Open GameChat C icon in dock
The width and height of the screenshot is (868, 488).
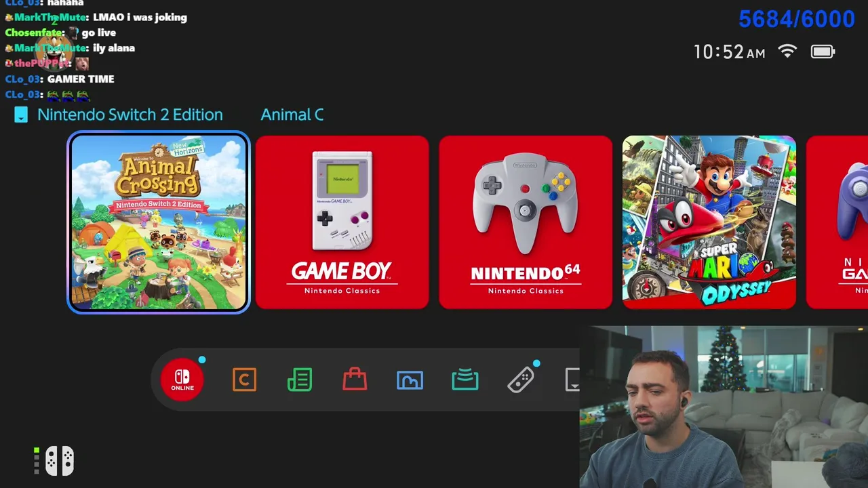[244, 380]
